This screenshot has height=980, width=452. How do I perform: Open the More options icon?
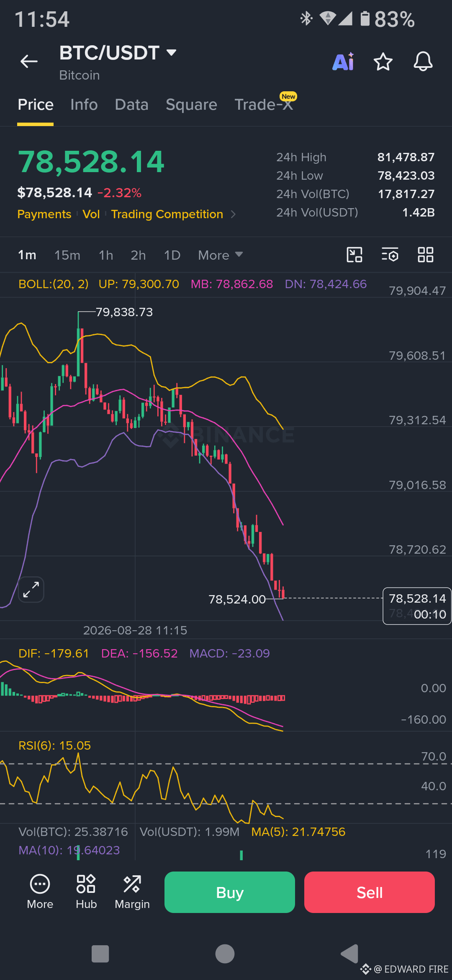coord(40,892)
